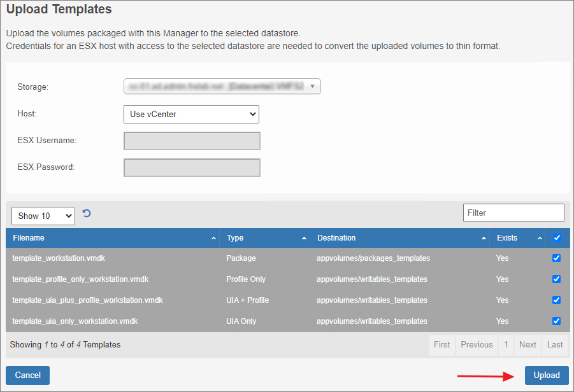The height and width of the screenshot is (392, 574).
Task: Open the 'Show 10' page size dropdown
Action: point(43,216)
